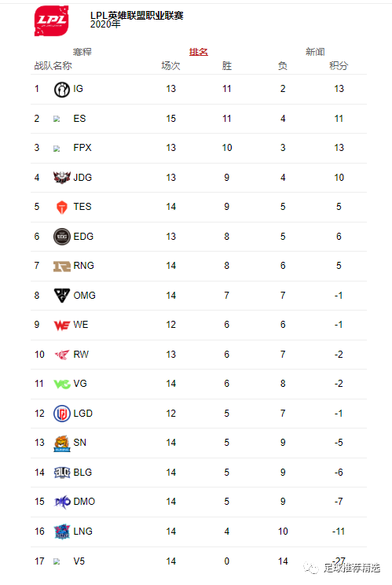This screenshot has width=392, height=585.
Task: Open the red WE team logo
Action: 62,326
